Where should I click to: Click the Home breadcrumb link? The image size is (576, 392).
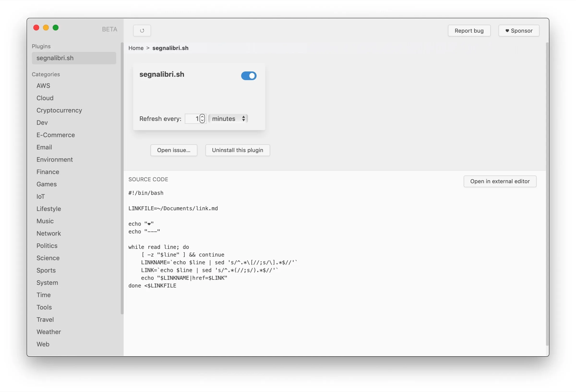(136, 48)
